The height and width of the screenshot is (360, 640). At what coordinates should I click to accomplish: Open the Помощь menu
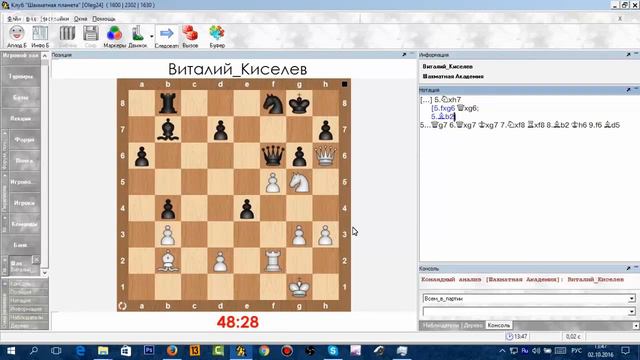[104, 19]
